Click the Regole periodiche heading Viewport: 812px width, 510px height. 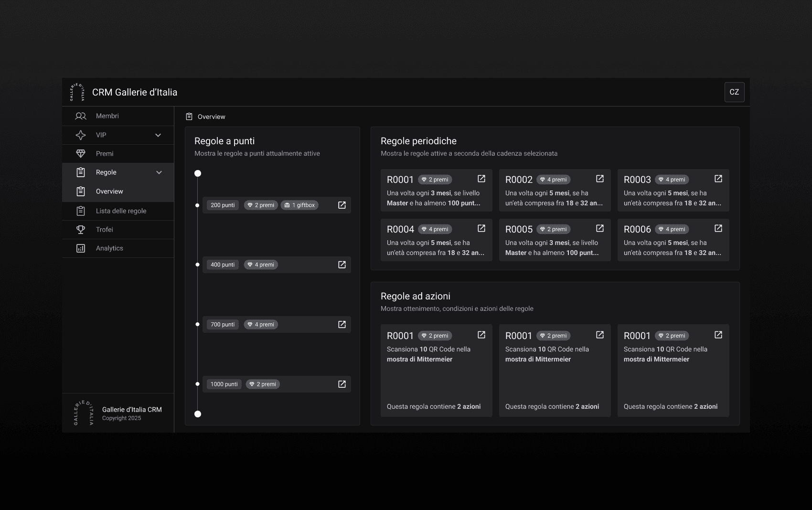coord(418,141)
